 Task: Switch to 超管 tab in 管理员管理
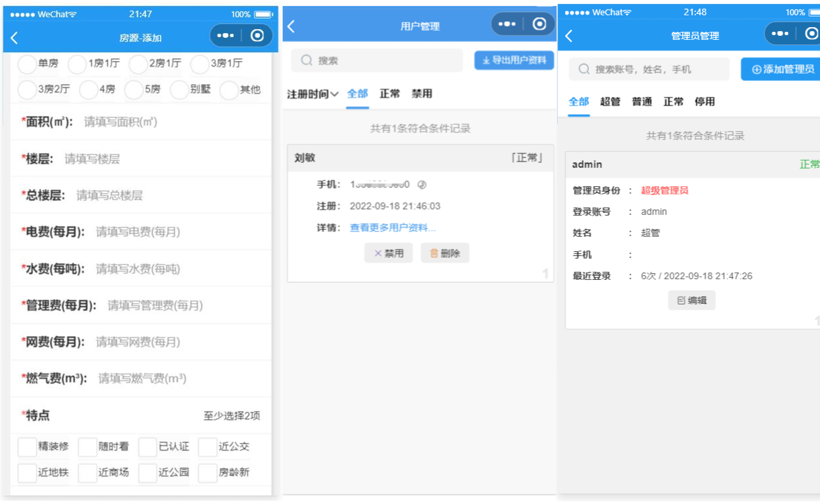(610, 102)
